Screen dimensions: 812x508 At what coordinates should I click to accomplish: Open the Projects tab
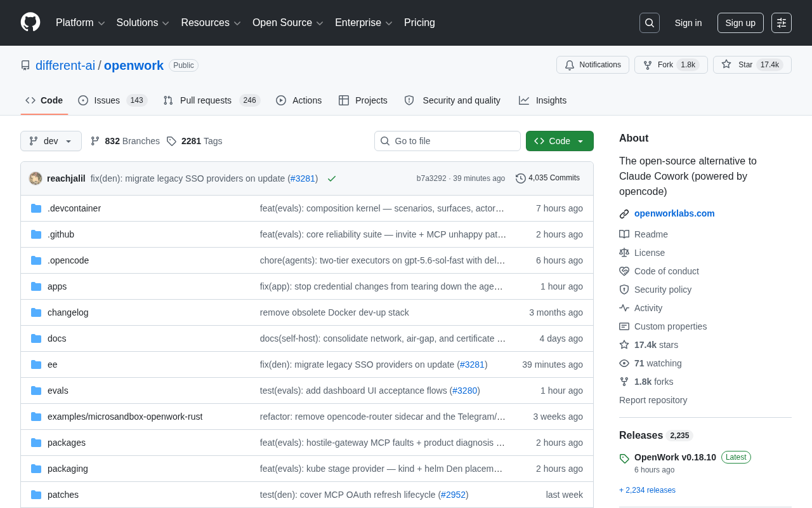coord(363,100)
